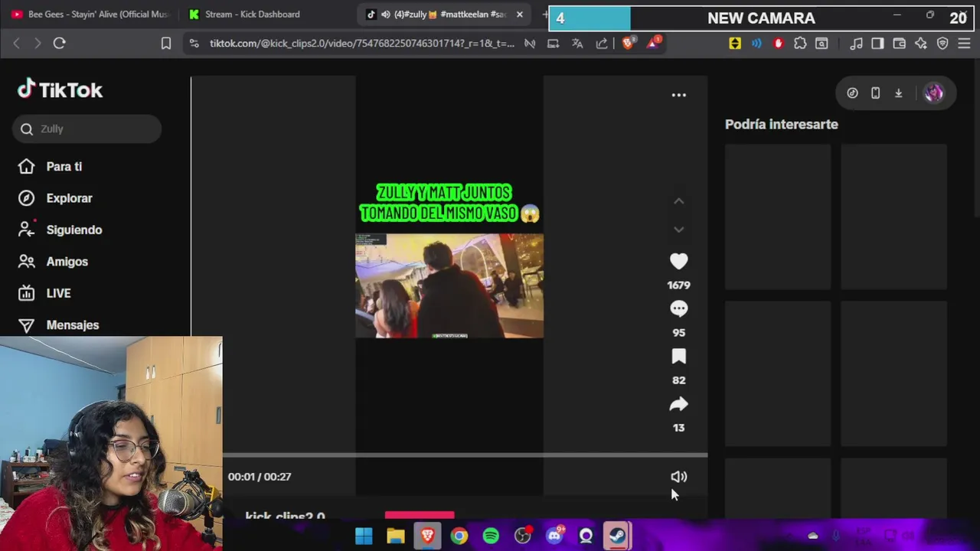Viewport: 980px width, 551px height.
Task: Go back in browser history
Action: [16, 44]
